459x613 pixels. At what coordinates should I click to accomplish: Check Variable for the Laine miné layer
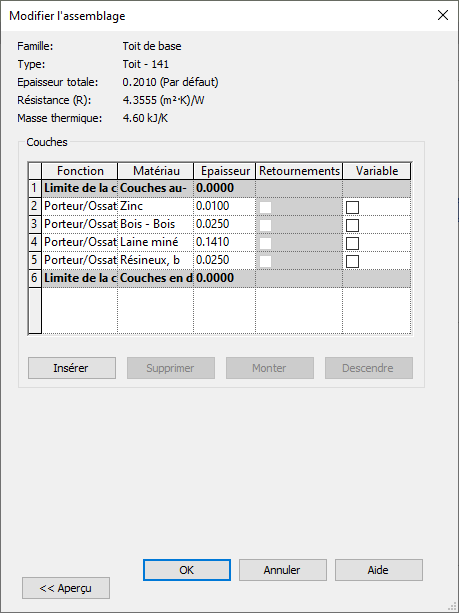click(352, 243)
